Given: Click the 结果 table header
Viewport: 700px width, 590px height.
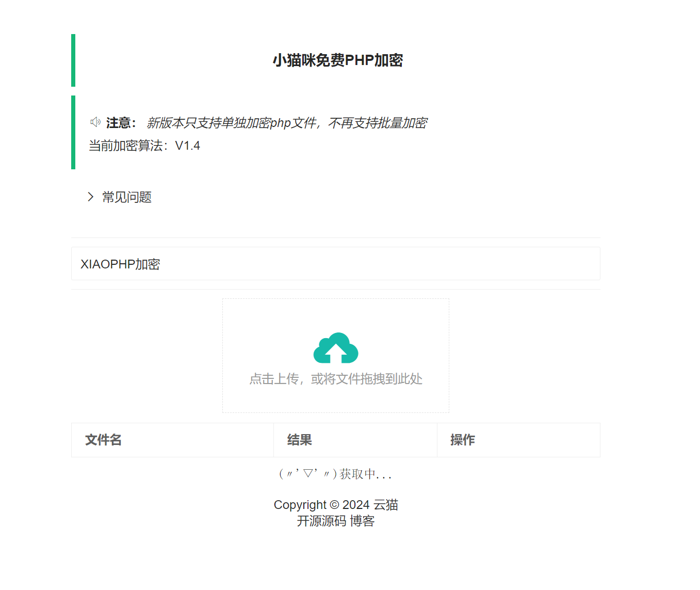Looking at the screenshot, I should click(x=299, y=440).
